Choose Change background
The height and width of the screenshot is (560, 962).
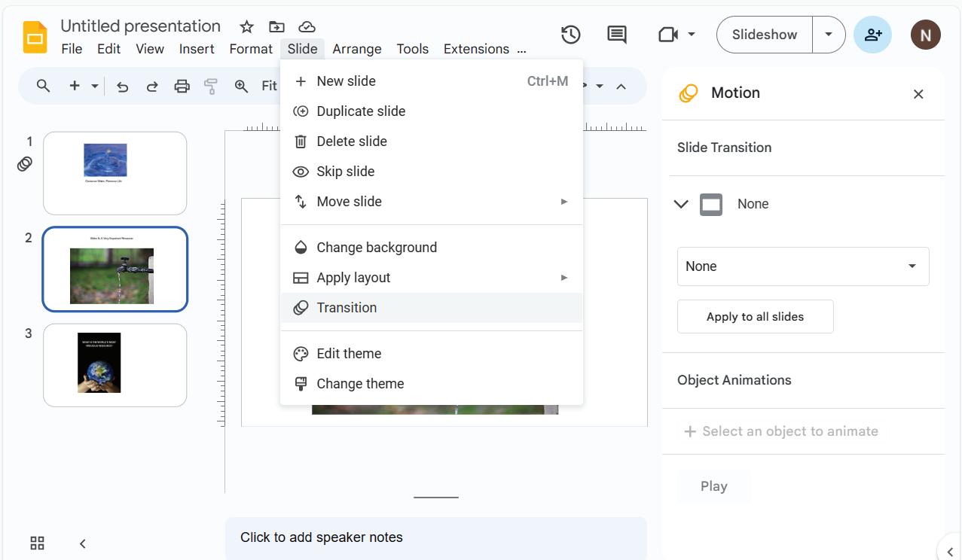coord(432,248)
